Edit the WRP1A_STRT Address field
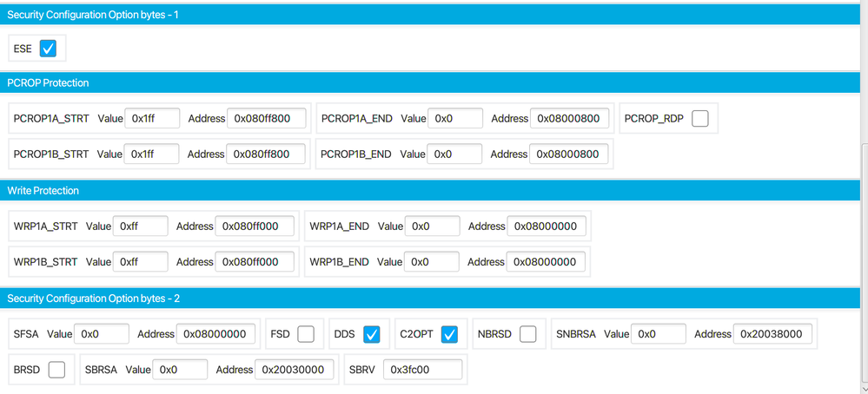The height and width of the screenshot is (394, 868). (x=255, y=226)
